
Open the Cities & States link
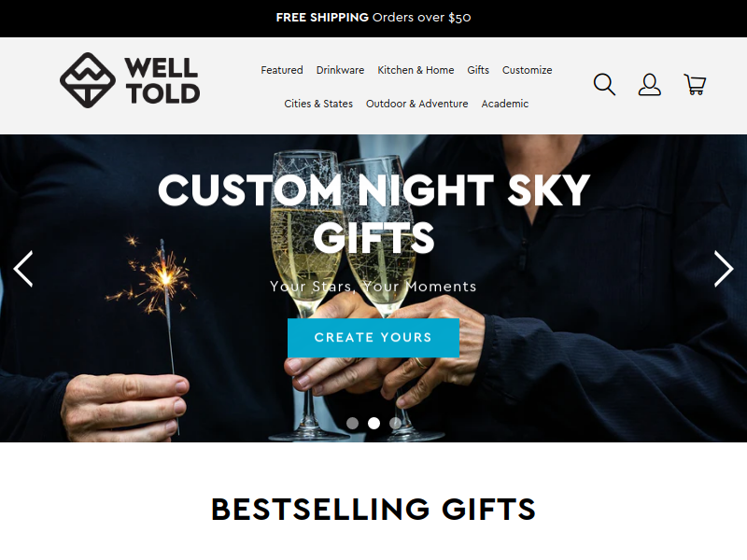coord(318,104)
